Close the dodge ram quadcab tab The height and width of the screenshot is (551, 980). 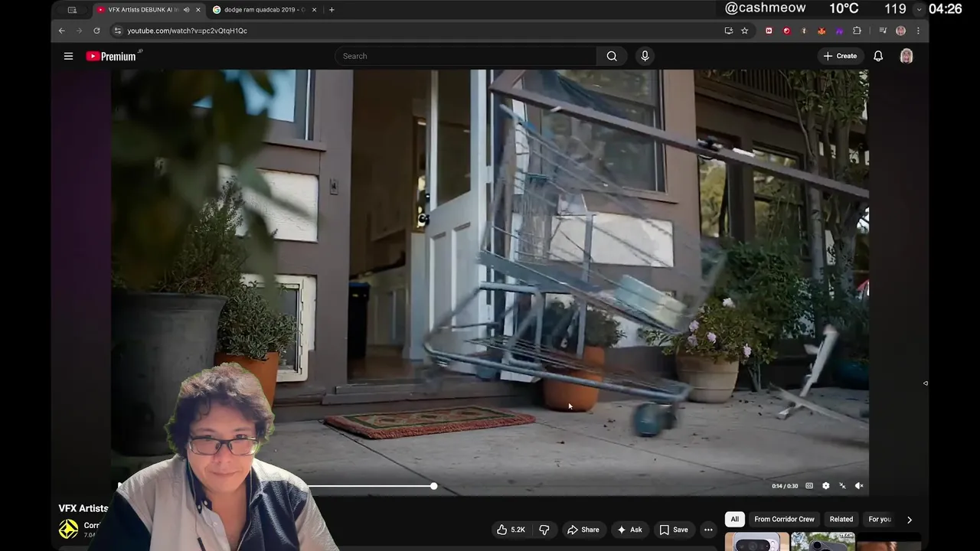pos(314,10)
